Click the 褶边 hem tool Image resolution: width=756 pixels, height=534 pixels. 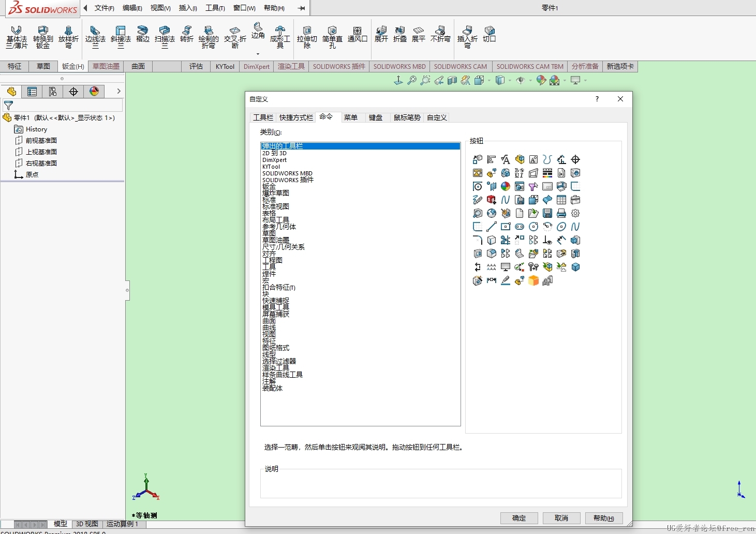(143, 35)
